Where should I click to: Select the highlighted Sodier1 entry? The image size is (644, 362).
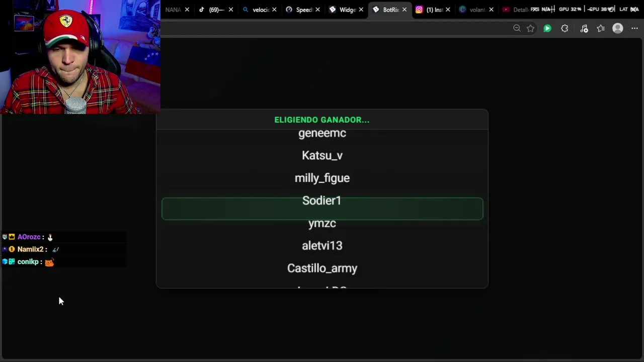(322, 208)
